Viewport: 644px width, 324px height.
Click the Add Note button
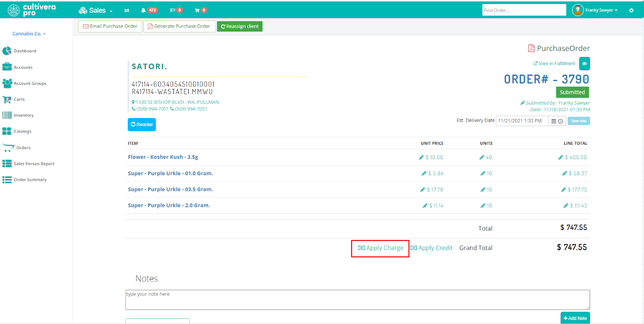click(x=575, y=318)
